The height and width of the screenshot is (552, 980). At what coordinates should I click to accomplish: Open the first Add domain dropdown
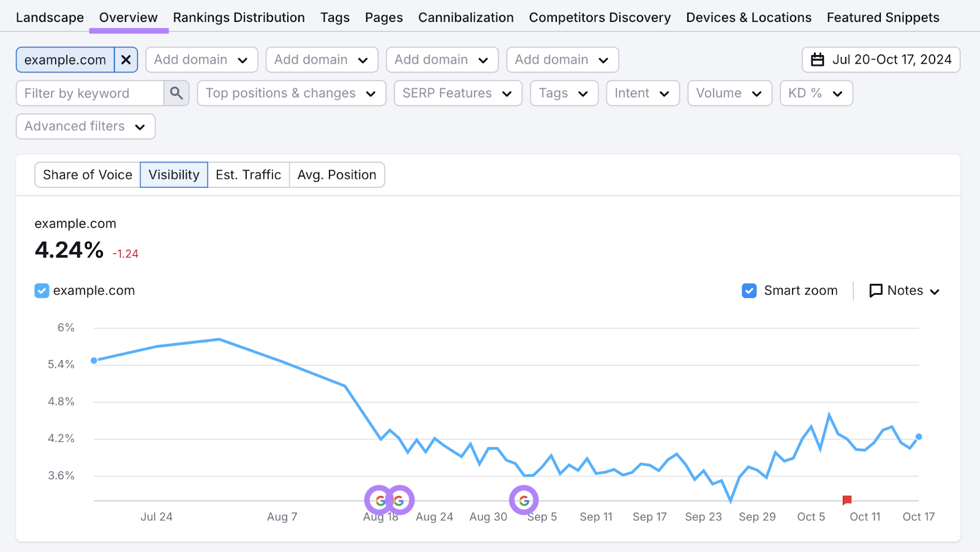(202, 59)
